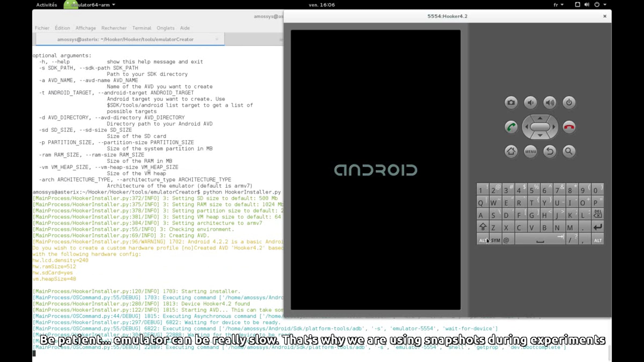644x362 pixels.
Task: Click the D-pad up arrow
Action: click(x=540, y=118)
